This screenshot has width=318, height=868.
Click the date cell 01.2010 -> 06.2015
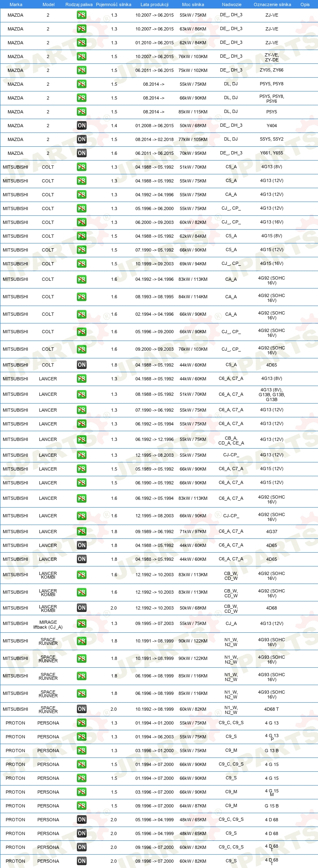click(155, 43)
